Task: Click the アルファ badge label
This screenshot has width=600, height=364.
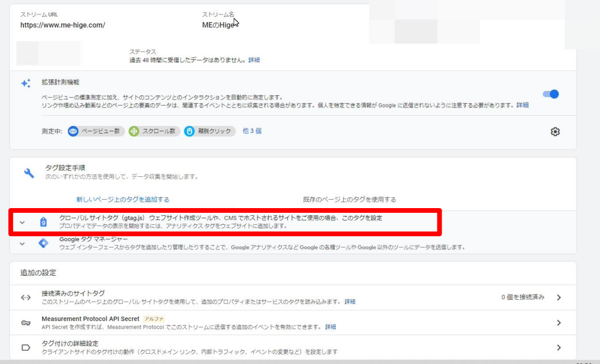Action: [154, 318]
